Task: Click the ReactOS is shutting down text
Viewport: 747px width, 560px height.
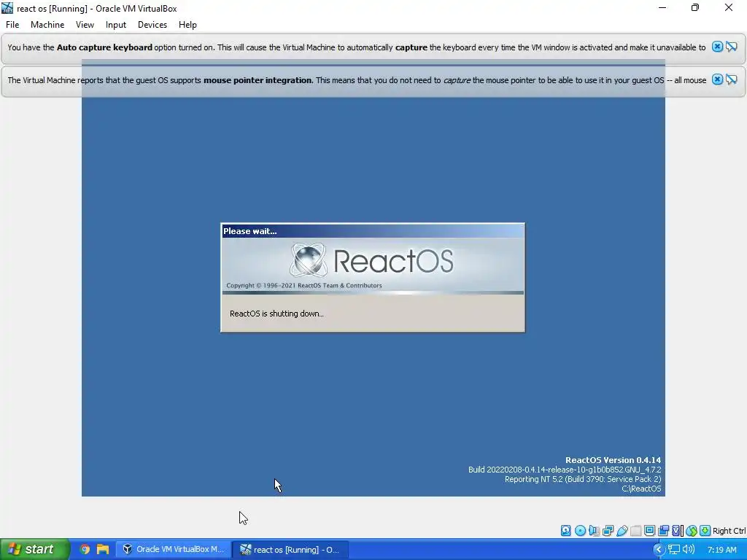Action: point(276,314)
